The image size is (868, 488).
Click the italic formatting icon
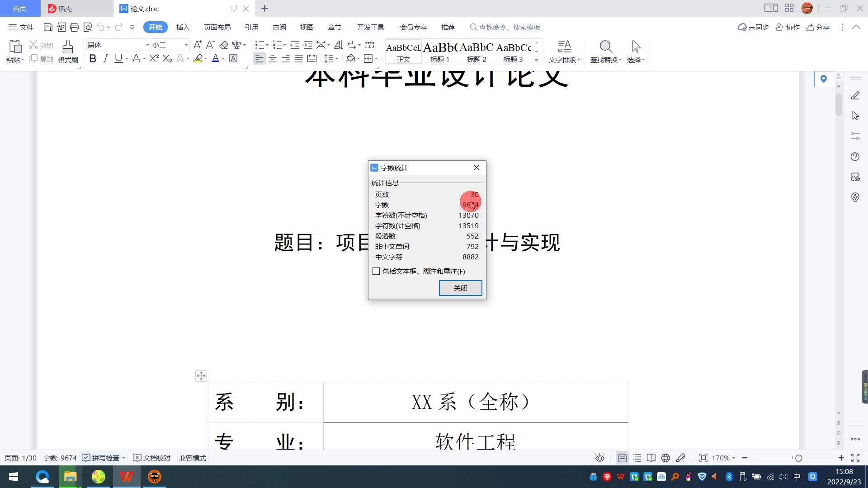106,59
